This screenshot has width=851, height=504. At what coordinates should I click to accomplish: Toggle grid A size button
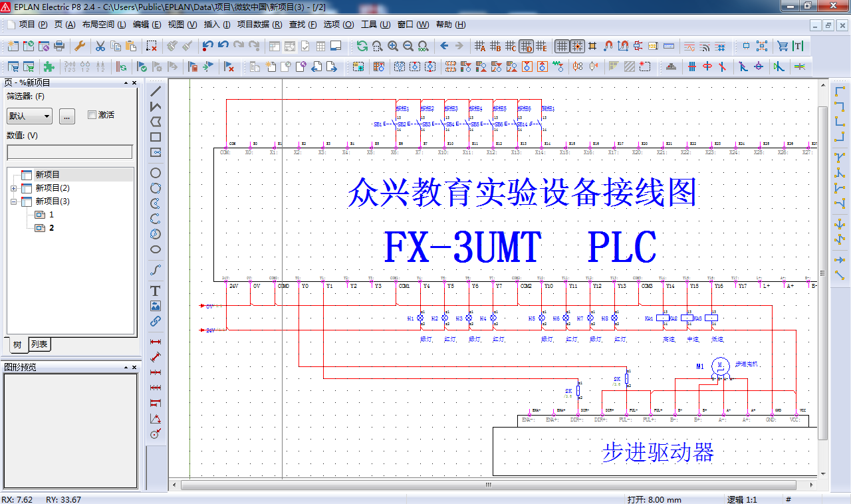tap(480, 46)
